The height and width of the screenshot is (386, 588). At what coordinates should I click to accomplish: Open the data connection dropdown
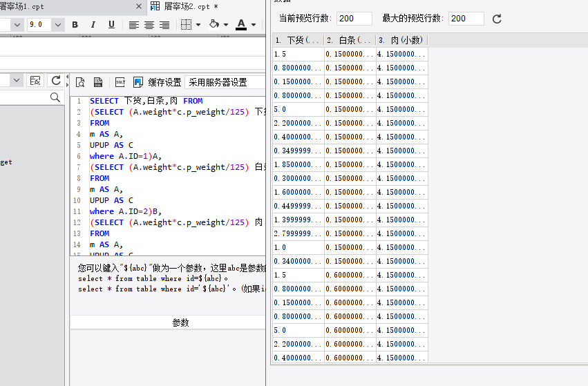coord(16,80)
